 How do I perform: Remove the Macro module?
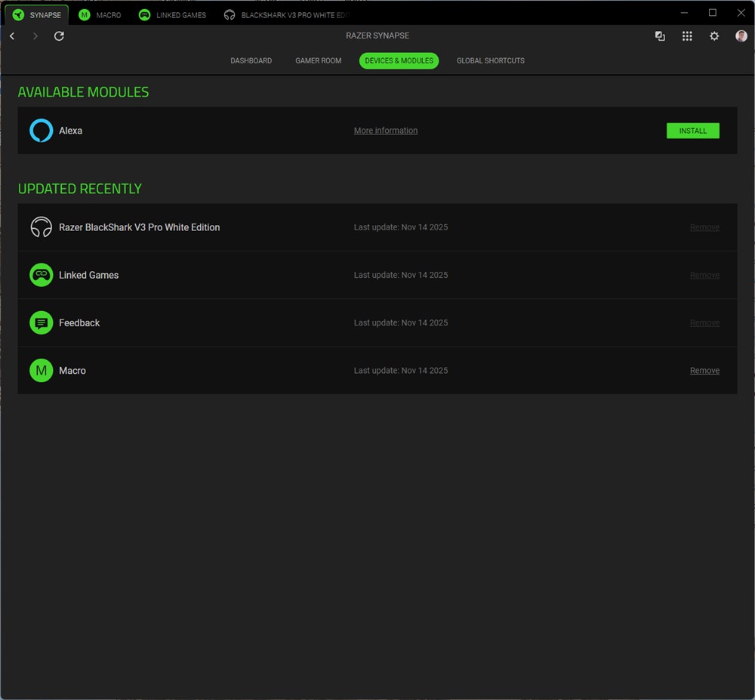(704, 371)
